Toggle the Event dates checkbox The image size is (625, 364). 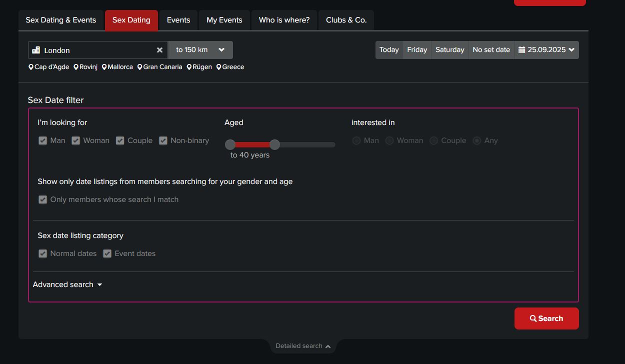click(107, 253)
